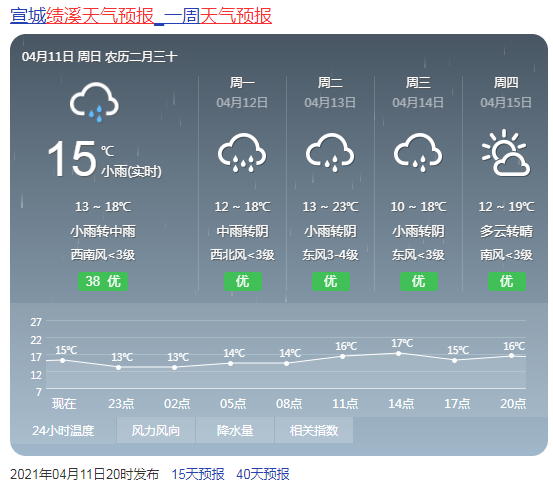
Task: Select the 周三 04月14日 forecast column
Action: (x=418, y=183)
